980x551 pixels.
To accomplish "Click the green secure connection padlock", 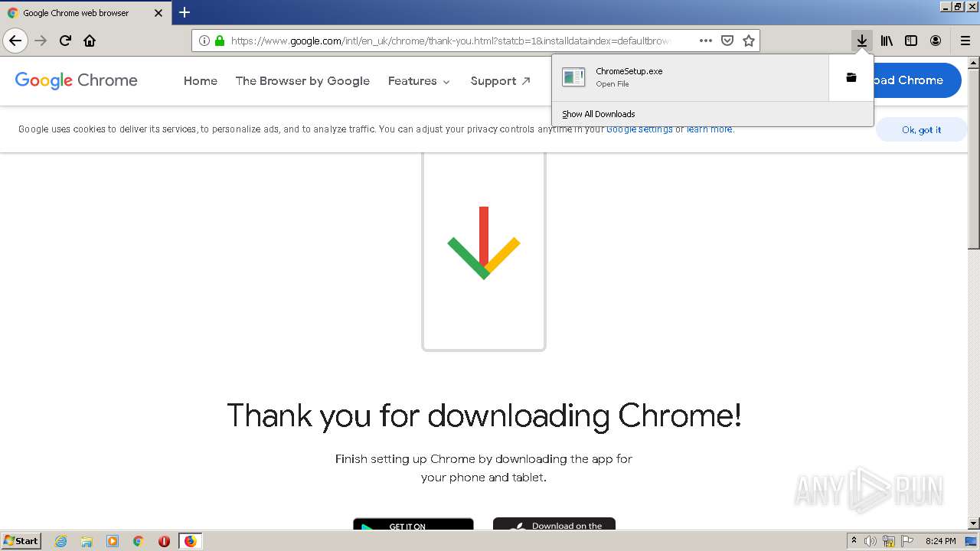I will tap(220, 41).
